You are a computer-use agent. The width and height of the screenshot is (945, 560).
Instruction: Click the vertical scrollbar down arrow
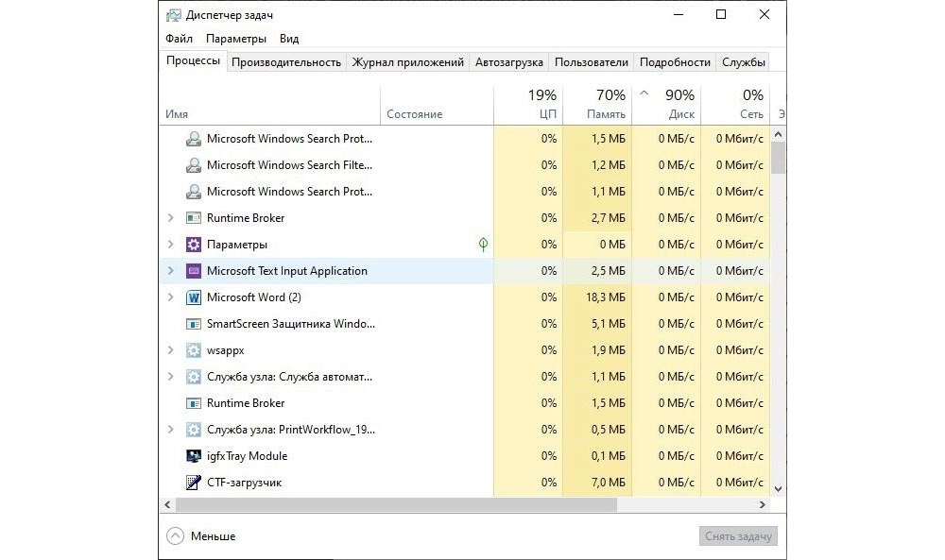tap(778, 489)
